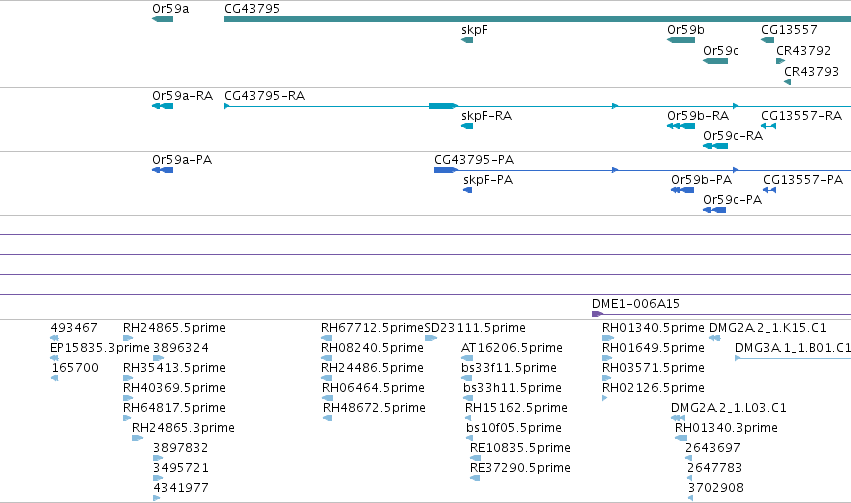Click the RH24865.3prime EST label

coord(183,428)
